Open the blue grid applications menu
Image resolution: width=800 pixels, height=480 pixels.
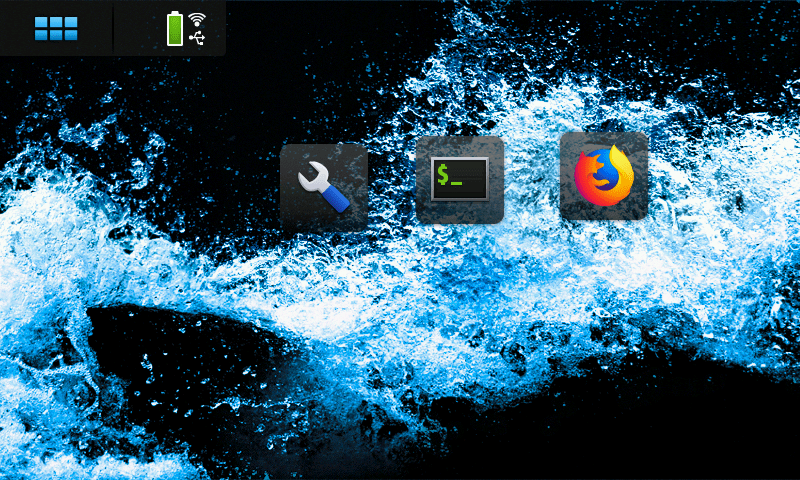56,28
